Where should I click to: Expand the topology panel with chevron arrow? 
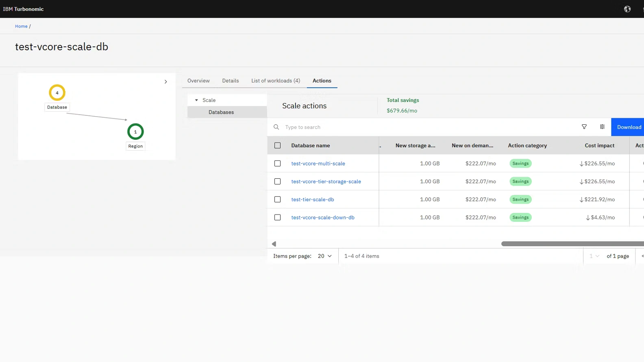165,82
